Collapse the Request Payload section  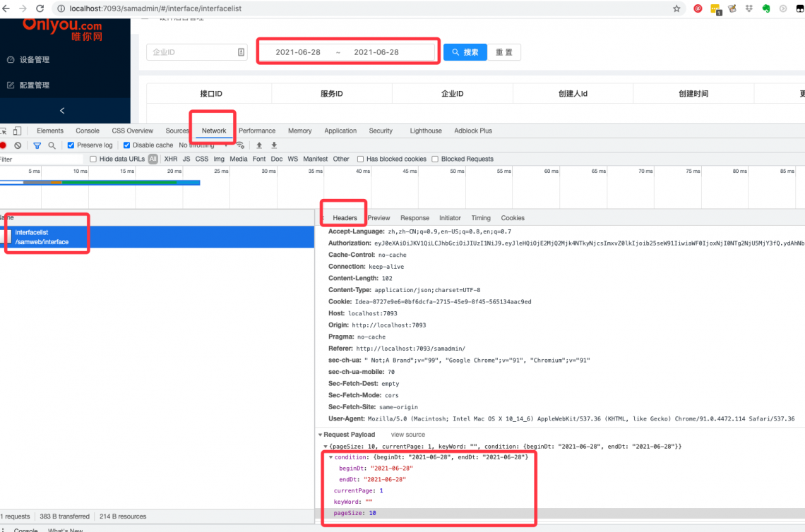[x=321, y=435]
